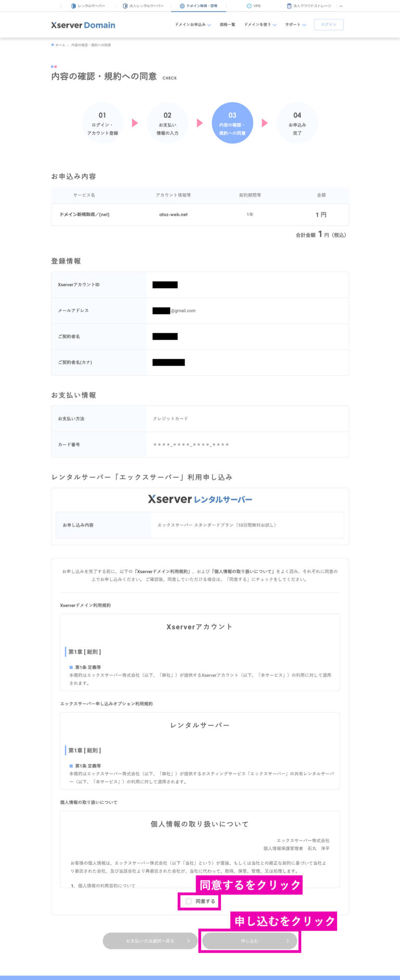
Task: Click the 申し込む submit button
Action: pyautogui.click(x=249, y=941)
